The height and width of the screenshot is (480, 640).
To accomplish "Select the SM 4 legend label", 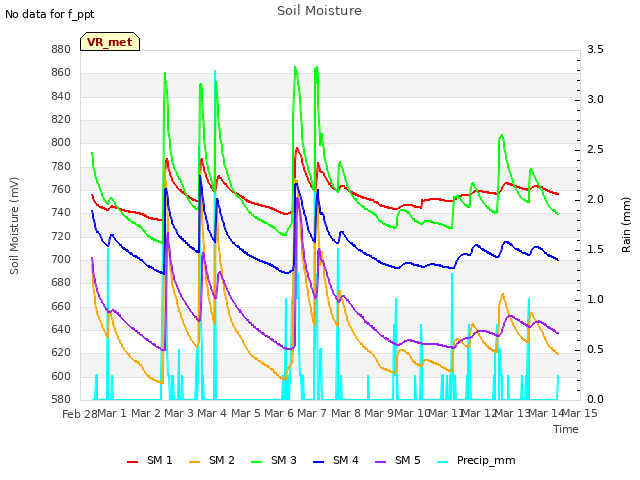I will pos(346,460).
